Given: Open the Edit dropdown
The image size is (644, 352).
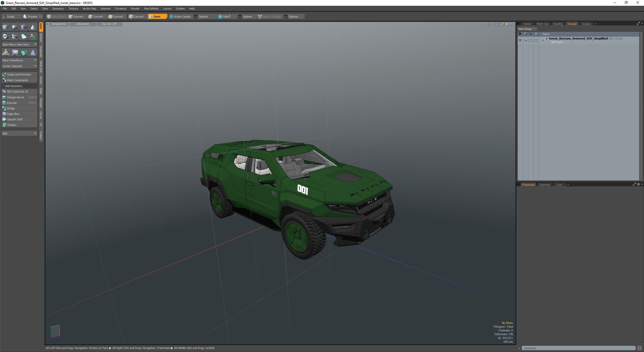Looking at the screenshot, I should tap(19, 133).
